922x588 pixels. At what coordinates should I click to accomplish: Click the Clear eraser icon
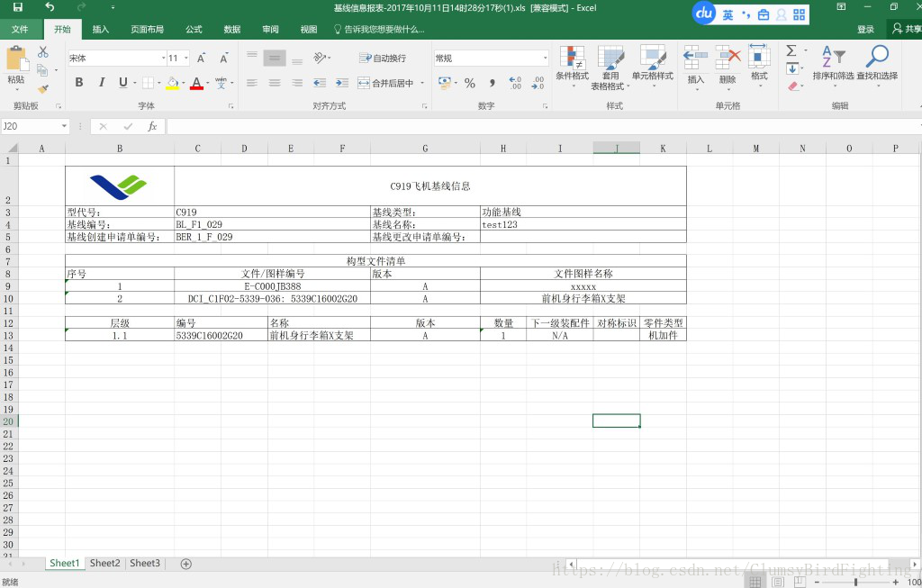(792, 86)
